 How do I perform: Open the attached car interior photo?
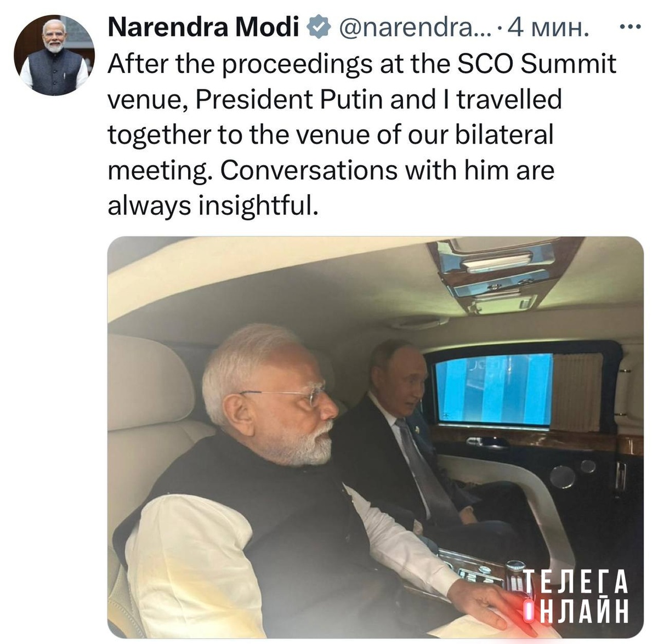(376, 437)
